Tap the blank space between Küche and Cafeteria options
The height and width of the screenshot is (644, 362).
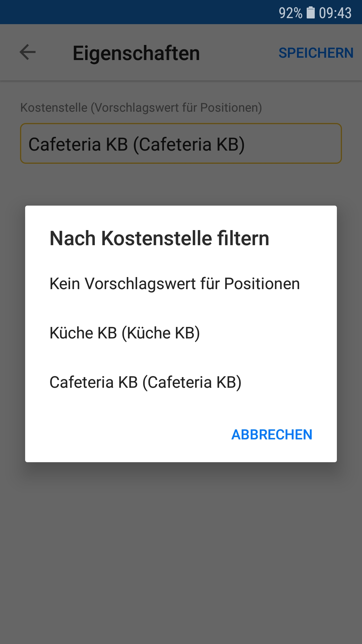(181, 358)
